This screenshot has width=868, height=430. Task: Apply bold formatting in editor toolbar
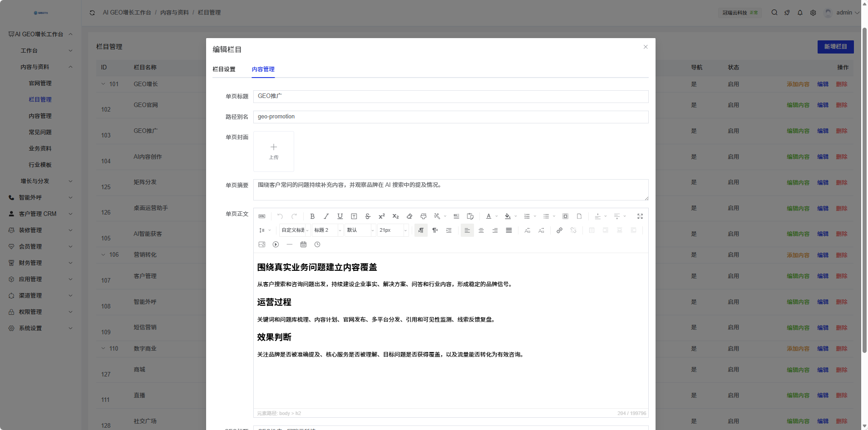(312, 216)
